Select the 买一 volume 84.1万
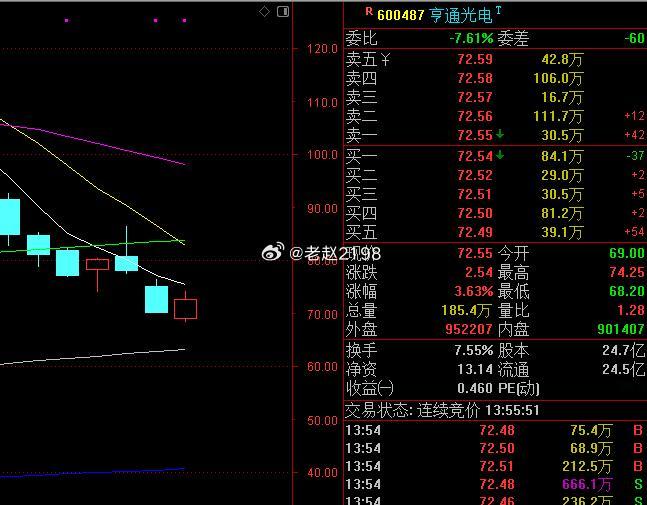The image size is (647, 505). pyautogui.click(x=562, y=156)
